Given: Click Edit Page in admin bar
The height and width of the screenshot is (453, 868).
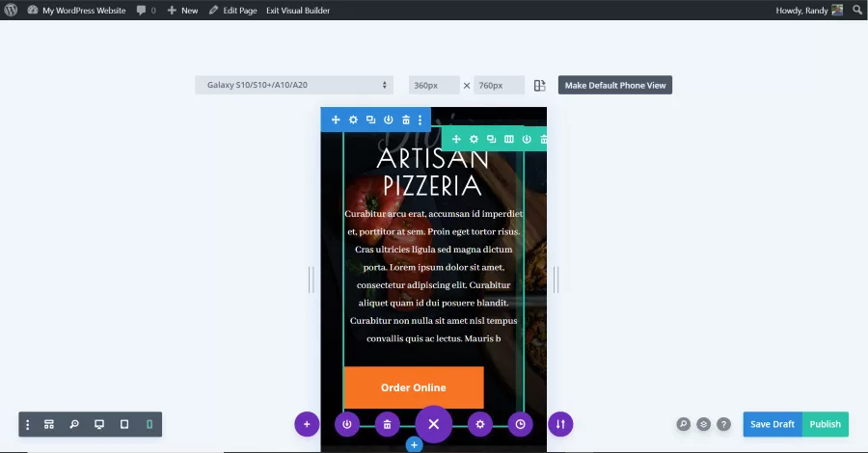Looking at the screenshot, I should [x=233, y=10].
